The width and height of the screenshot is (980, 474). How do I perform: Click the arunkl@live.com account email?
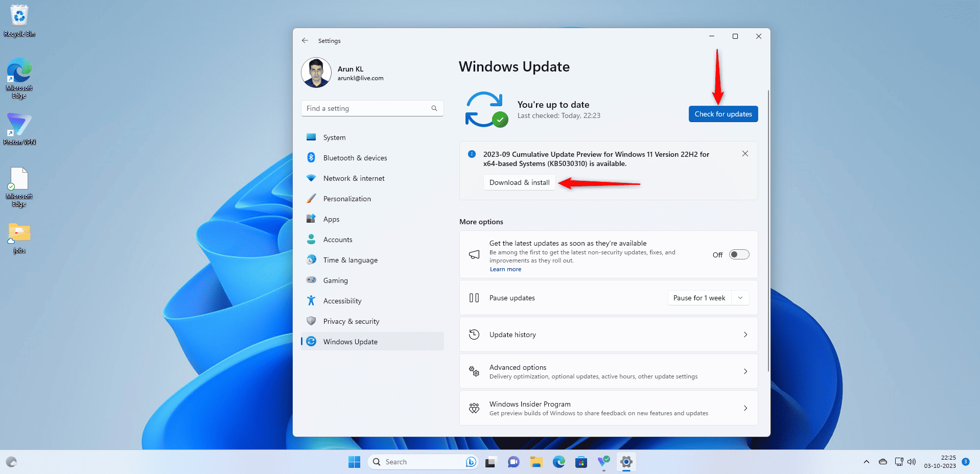pyautogui.click(x=360, y=78)
